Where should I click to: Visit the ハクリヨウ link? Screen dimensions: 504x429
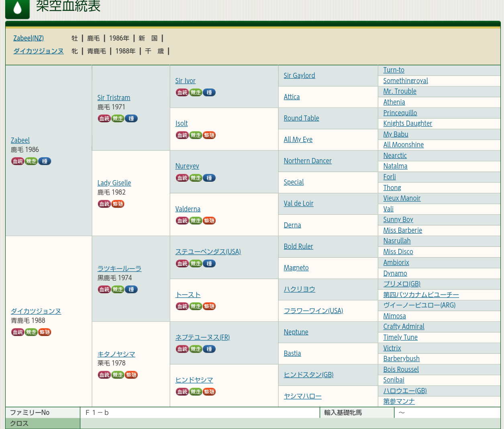tap(299, 289)
